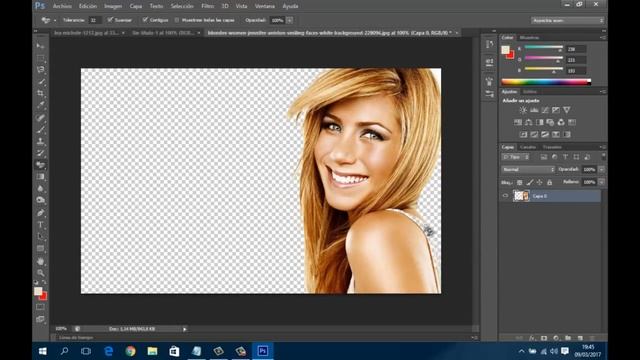Click the zoom percentage field in status bar

[61, 329]
